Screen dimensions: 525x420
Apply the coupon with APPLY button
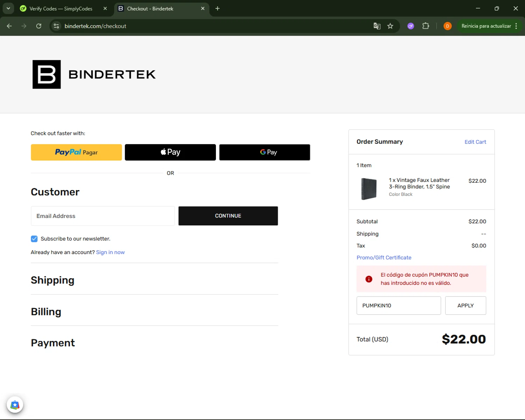[465, 306]
